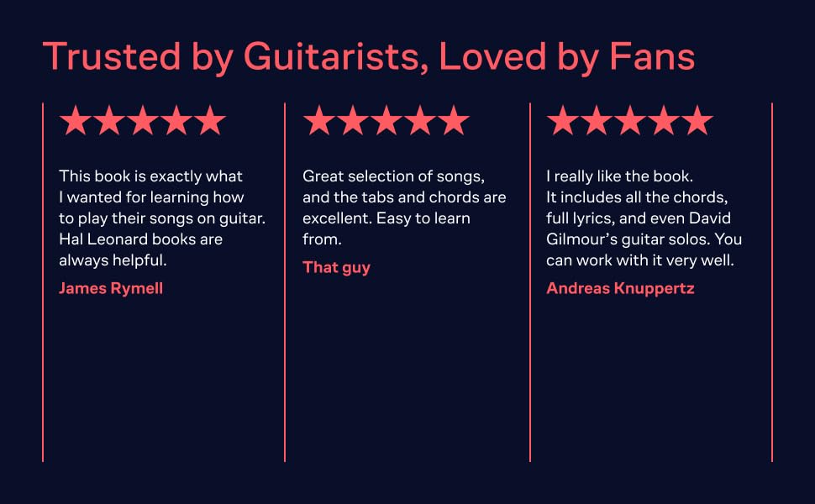Open reviewer name Andreas Knuppertz
The height and width of the screenshot is (504, 815).
point(620,288)
